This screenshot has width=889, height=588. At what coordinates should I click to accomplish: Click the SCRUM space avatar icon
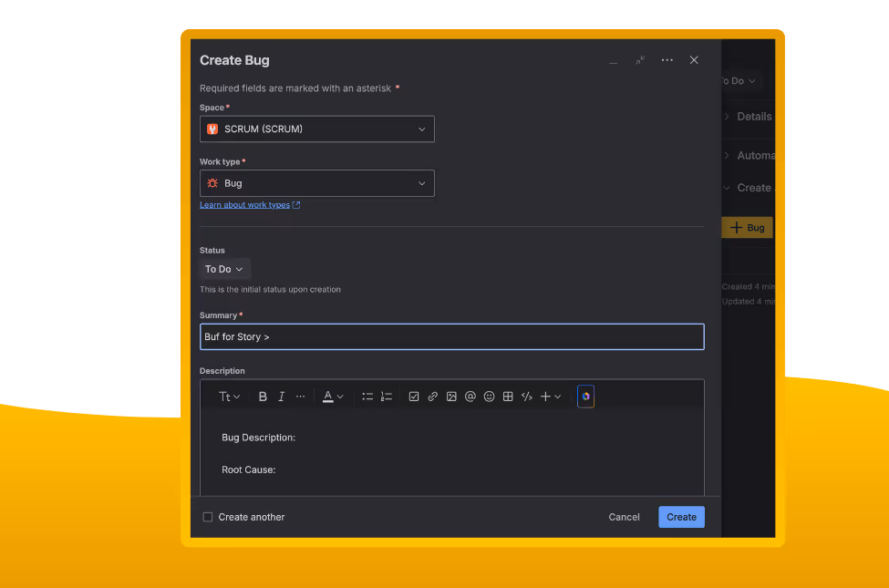pyautogui.click(x=212, y=129)
